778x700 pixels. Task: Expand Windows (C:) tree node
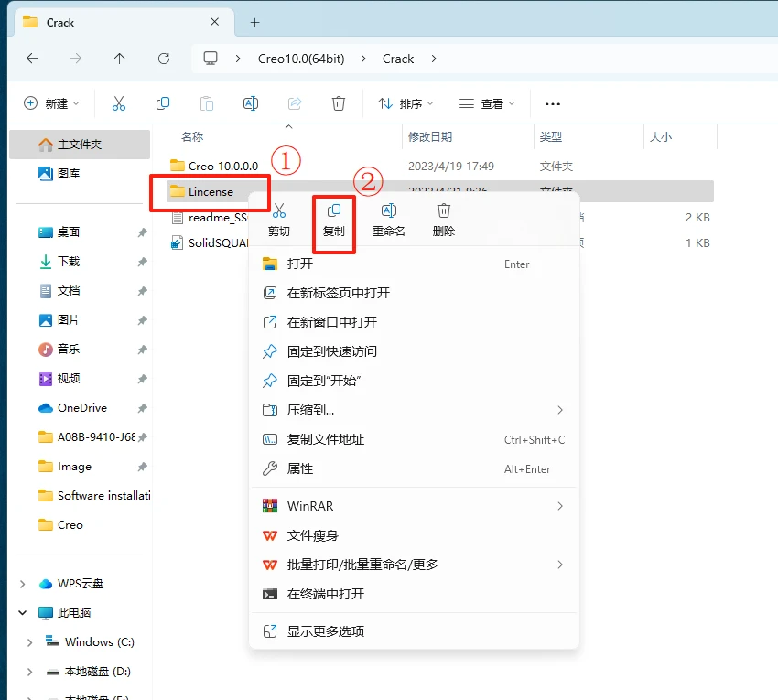pos(30,642)
